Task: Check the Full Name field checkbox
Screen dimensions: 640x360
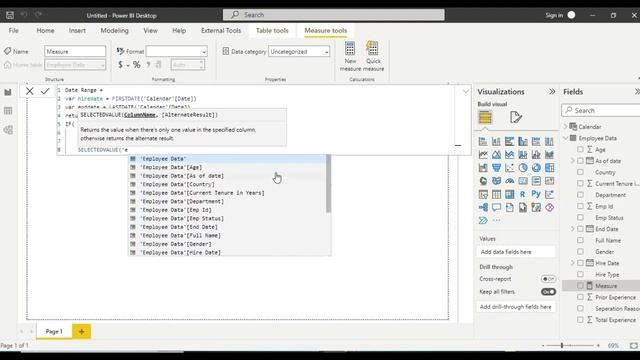Action: [x=580, y=240]
